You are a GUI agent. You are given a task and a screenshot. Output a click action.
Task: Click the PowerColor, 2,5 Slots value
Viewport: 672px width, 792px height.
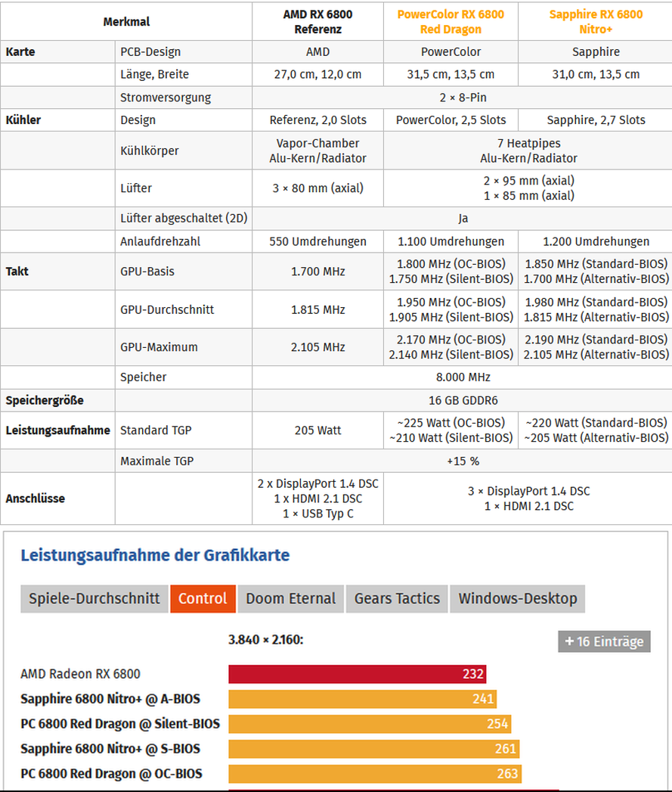tap(451, 120)
